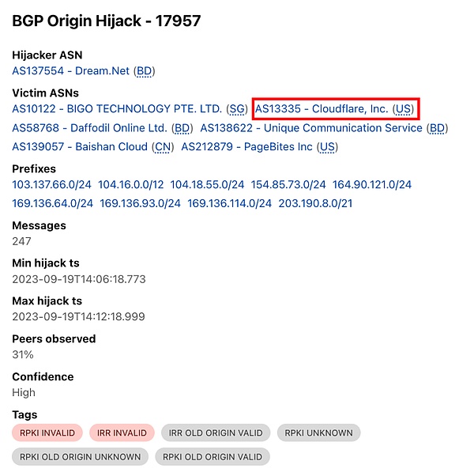Click AS139057 Baishan Cloud link
474x476 pixels.
[80, 146]
